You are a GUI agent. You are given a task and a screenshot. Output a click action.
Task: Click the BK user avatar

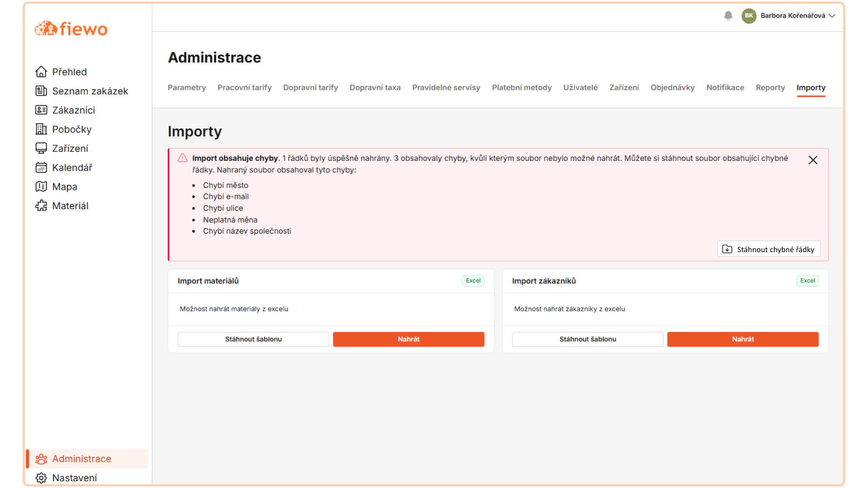[749, 16]
